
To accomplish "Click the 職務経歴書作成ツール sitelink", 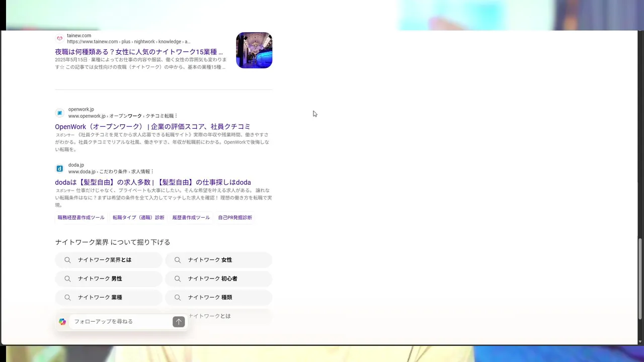I will point(81,218).
